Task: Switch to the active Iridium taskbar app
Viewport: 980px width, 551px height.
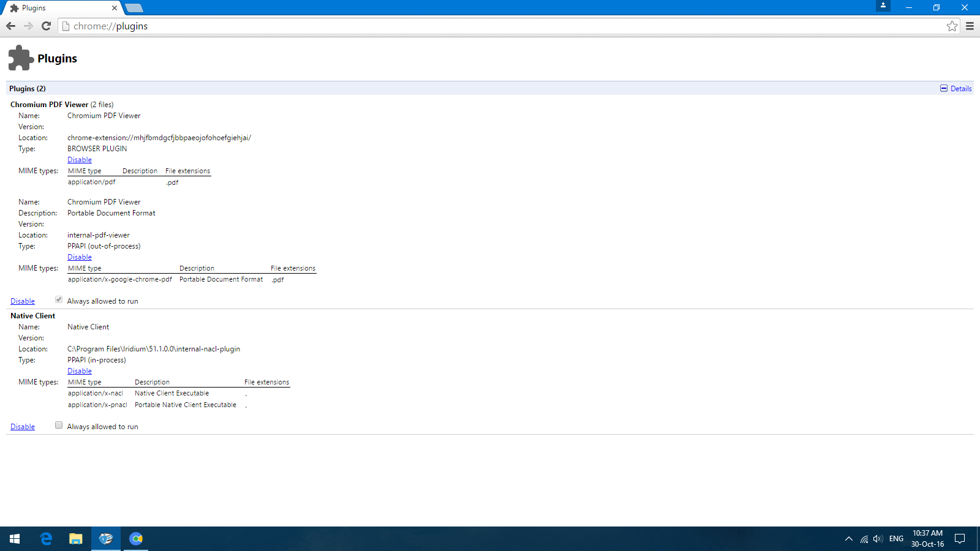Action: point(106,539)
